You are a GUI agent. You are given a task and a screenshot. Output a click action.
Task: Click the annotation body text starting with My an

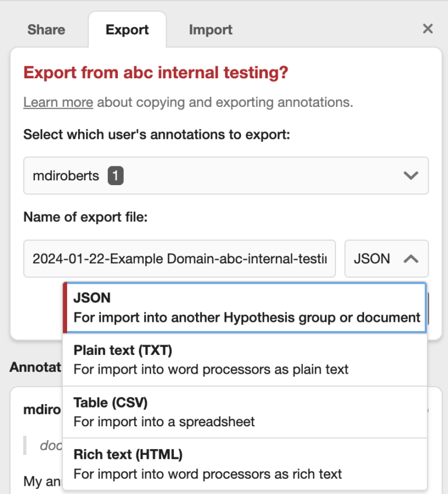(41, 482)
